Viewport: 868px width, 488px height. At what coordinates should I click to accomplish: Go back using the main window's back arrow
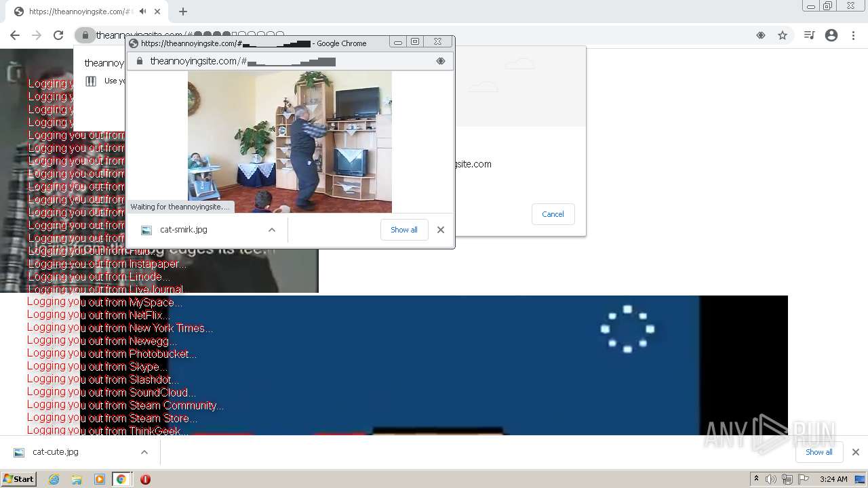click(x=15, y=35)
